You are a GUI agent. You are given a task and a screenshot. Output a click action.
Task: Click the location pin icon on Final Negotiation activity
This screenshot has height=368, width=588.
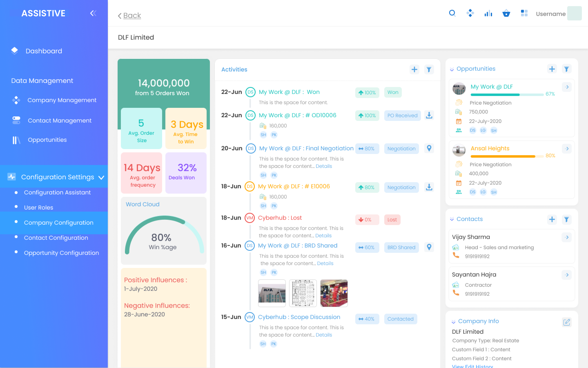click(x=429, y=148)
